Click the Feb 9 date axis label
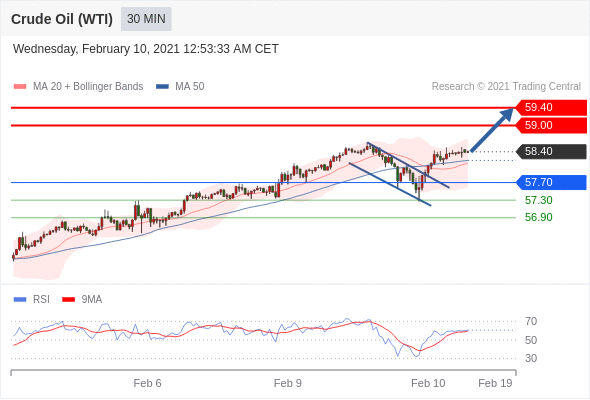The image size is (590, 400). 287,383
